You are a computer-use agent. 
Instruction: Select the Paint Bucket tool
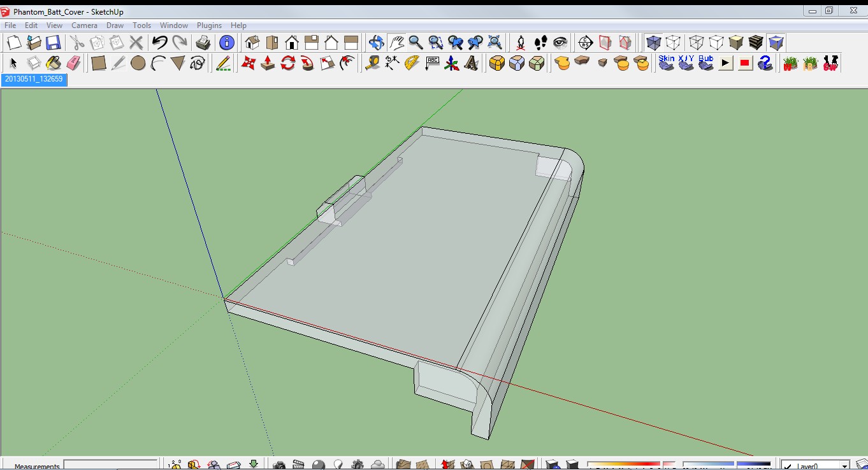pos(54,63)
